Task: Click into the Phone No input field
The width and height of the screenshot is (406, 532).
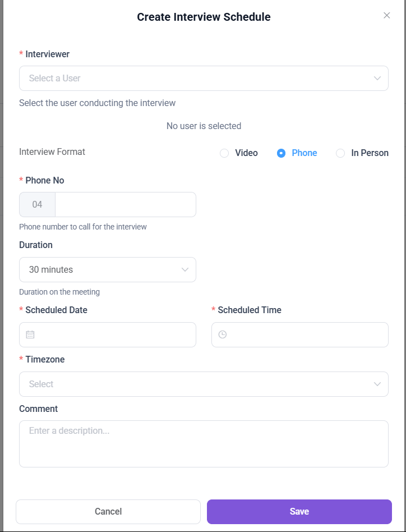Action: coord(125,205)
